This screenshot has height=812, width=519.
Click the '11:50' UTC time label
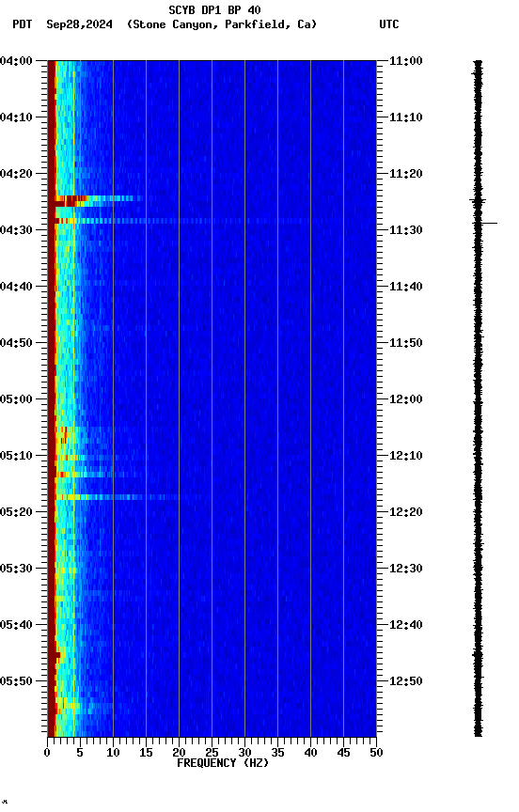click(406, 343)
